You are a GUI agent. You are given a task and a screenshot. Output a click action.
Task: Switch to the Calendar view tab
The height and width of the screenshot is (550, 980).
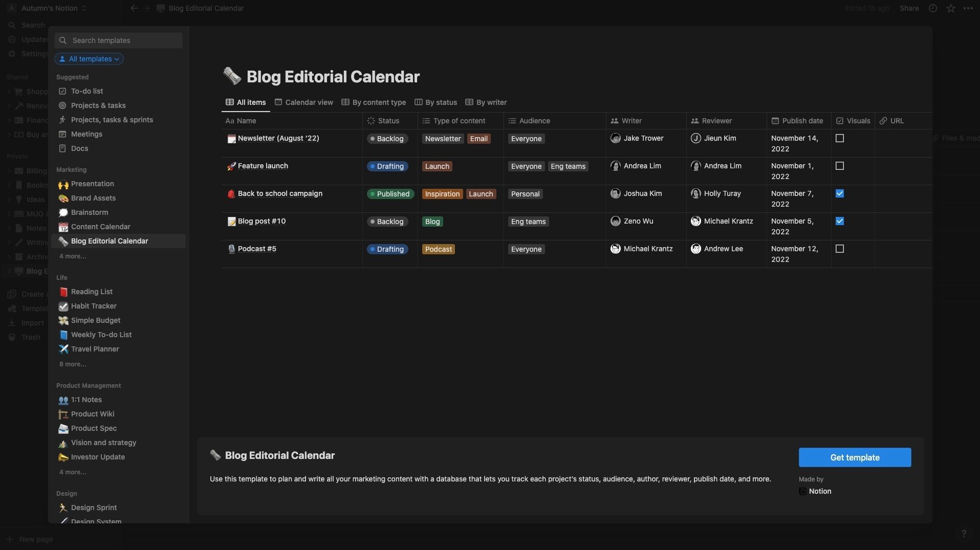tap(304, 102)
